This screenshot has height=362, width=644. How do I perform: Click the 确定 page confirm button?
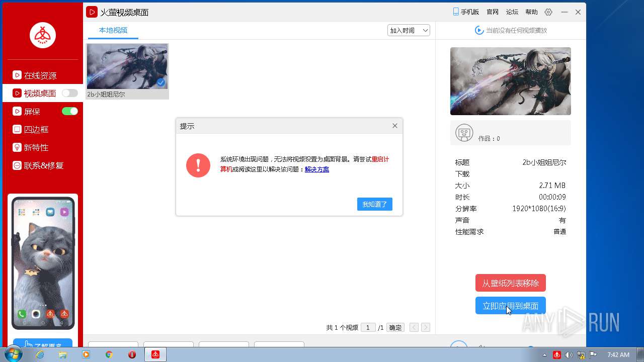coord(395,327)
